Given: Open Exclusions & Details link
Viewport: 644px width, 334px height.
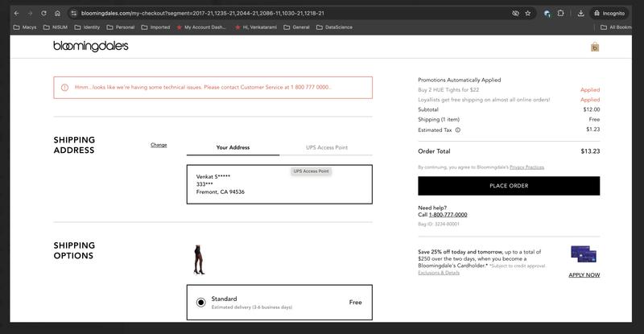Looking at the screenshot, I should click(x=439, y=273).
